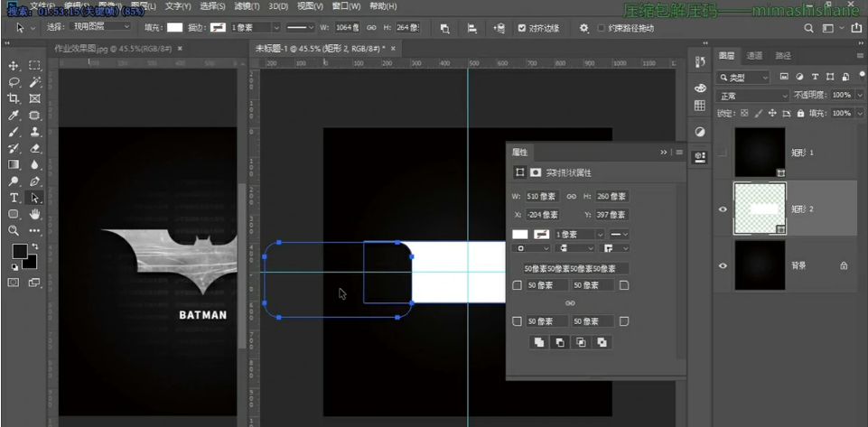The width and height of the screenshot is (868, 427).
Task: Open path alignment options icon
Action: click(472, 28)
